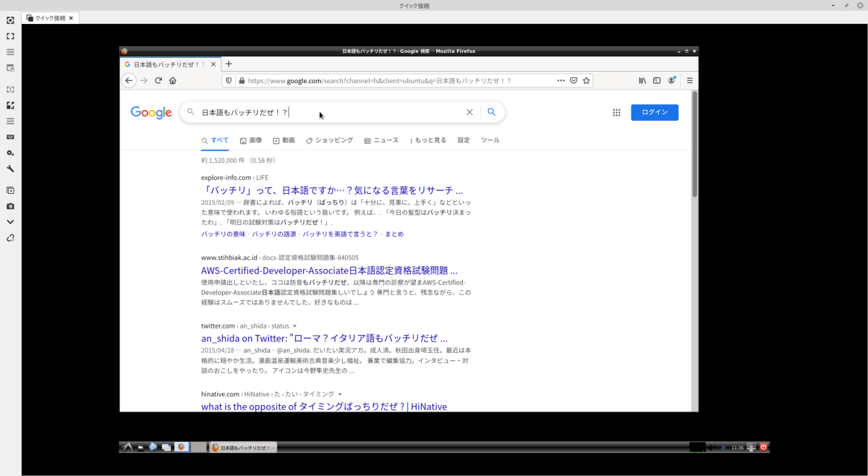Click the padlock site info icon

point(242,80)
